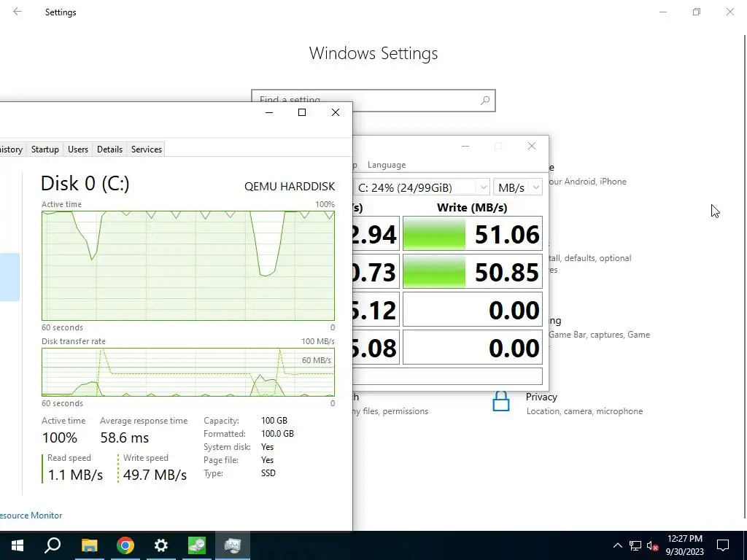This screenshot has height=560, width=747.
Task: Switch to Services tab in Task Manager
Action: pyautogui.click(x=146, y=149)
